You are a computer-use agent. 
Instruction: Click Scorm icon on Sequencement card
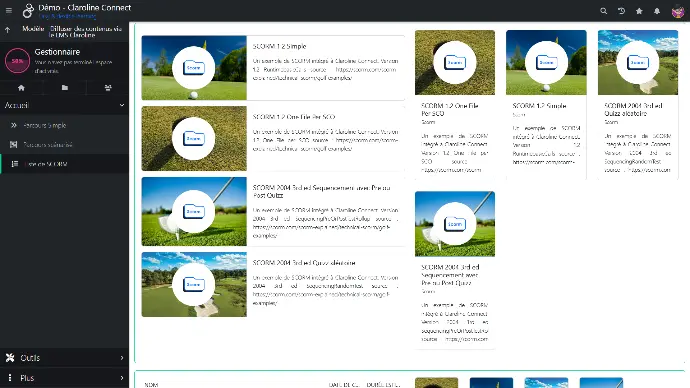tap(455, 224)
